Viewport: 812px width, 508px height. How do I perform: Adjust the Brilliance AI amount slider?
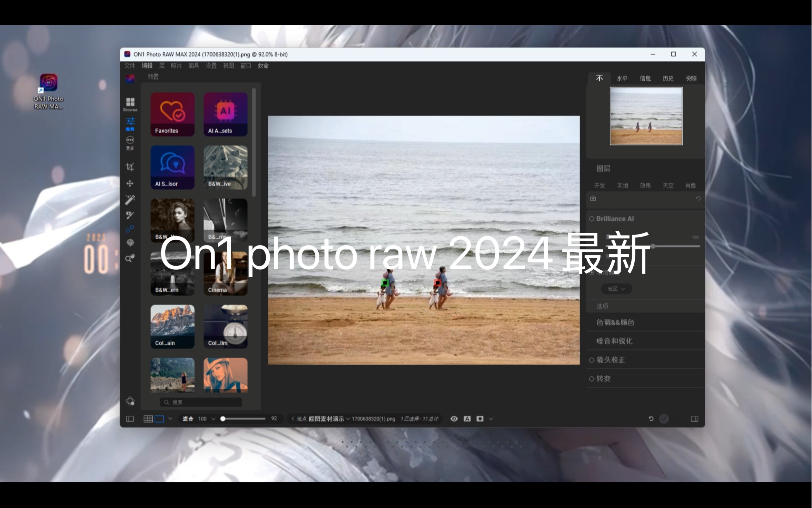653,246
